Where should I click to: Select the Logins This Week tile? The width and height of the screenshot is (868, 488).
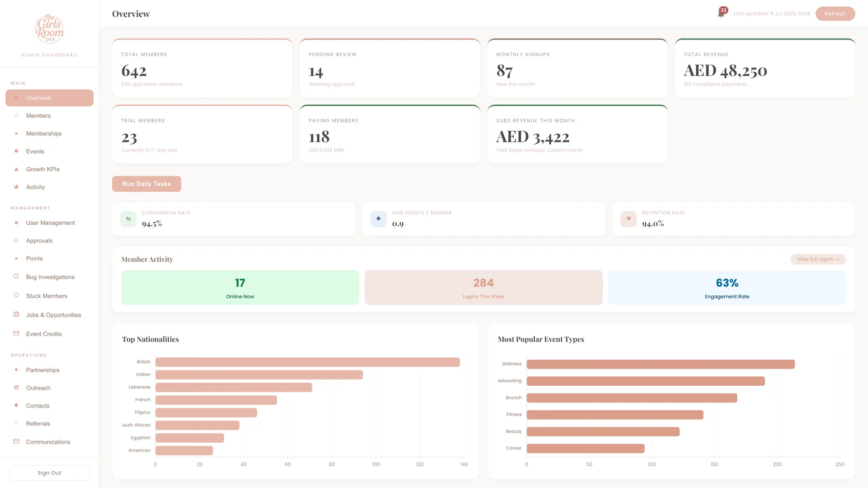(484, 288)
